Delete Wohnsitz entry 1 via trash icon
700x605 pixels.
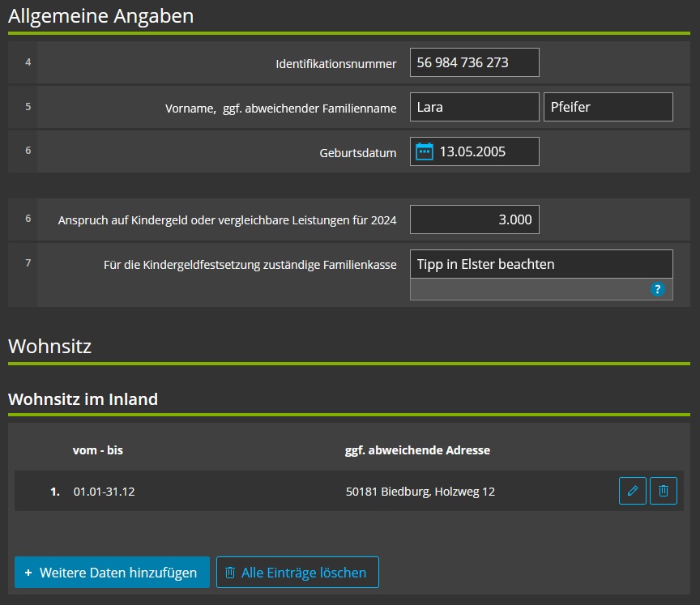click(664, 491)
